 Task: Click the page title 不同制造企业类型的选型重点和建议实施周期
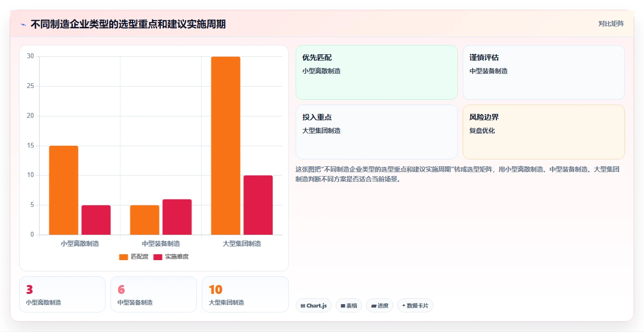tap(128, 24)
